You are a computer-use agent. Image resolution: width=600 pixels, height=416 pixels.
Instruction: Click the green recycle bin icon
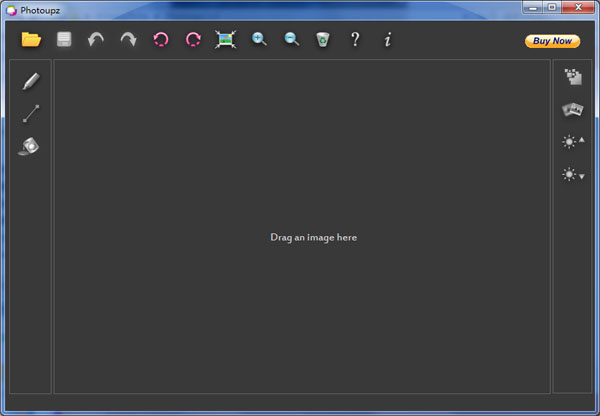(322, 40)
